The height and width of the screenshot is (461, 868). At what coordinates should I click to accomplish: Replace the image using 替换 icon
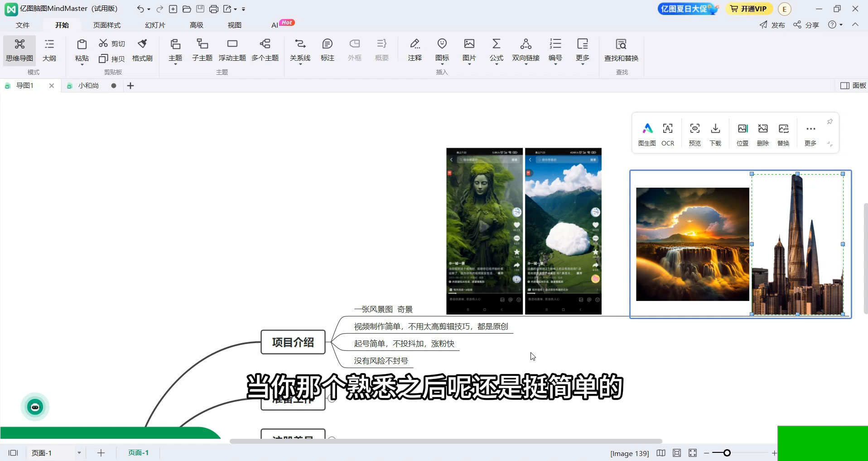coord(783,134)
